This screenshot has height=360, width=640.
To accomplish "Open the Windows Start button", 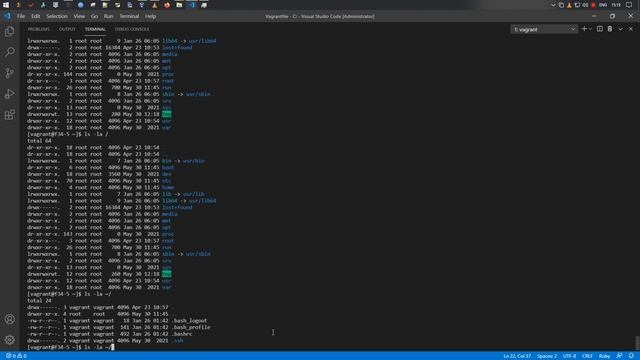I will (6, 5).
